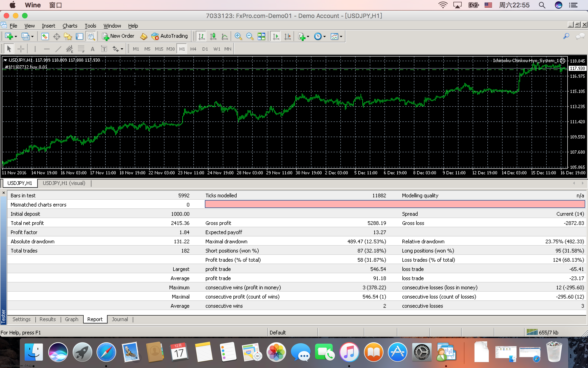This screenshot has height=368, width=588.
Task: Toggle chart auto scroll
Action: tap(276, 36)
